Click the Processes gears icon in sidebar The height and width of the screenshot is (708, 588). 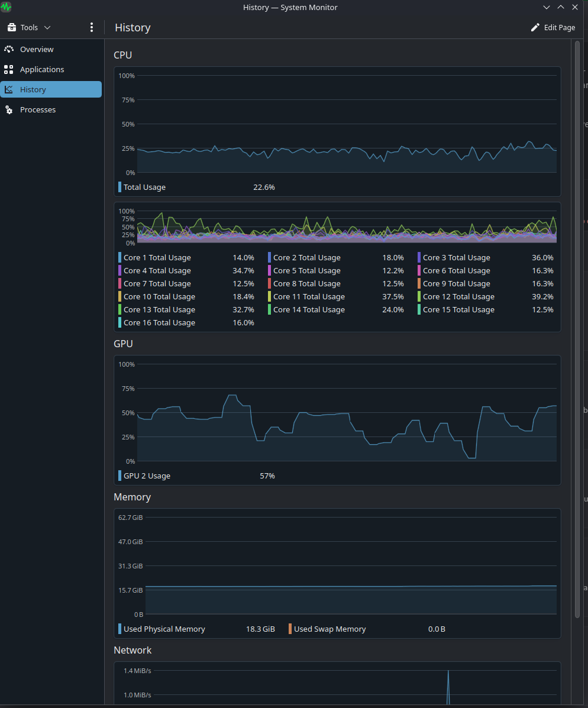coord(9,109)
